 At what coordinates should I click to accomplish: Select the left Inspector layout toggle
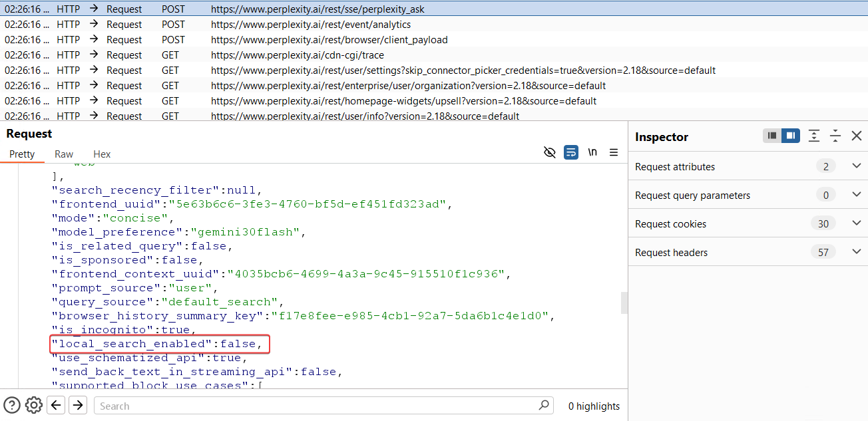click(x=771, y=135)
